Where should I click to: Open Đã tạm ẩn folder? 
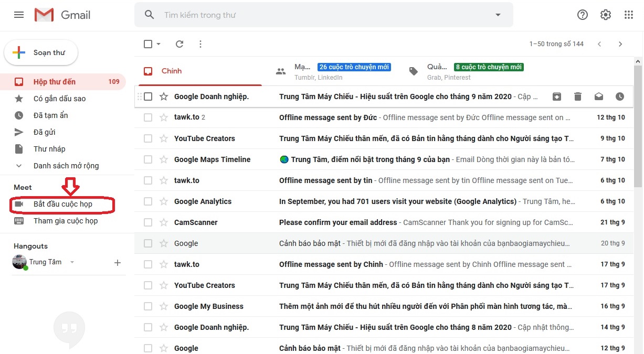point(63,115)
